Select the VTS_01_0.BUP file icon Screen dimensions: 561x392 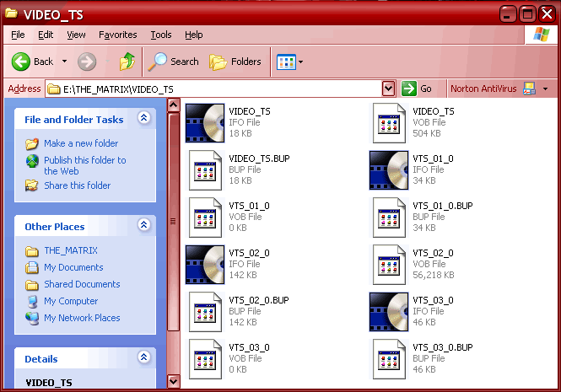tap(389, 217)
